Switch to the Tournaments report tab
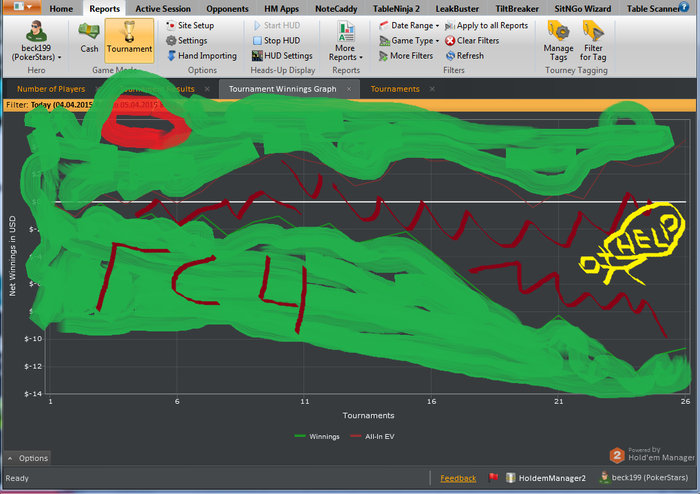Screen dimensions: 700x494 [395, 89]
